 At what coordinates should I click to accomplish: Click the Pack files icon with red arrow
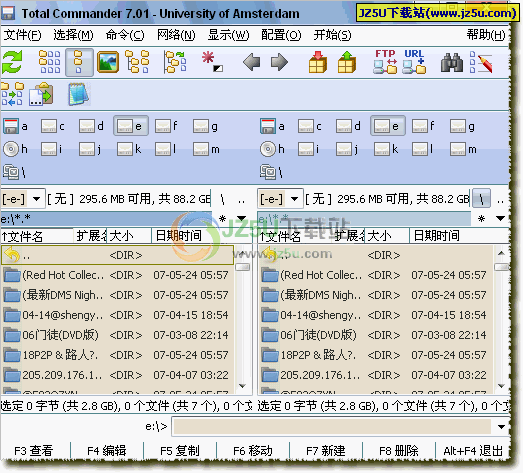point(318,62)
